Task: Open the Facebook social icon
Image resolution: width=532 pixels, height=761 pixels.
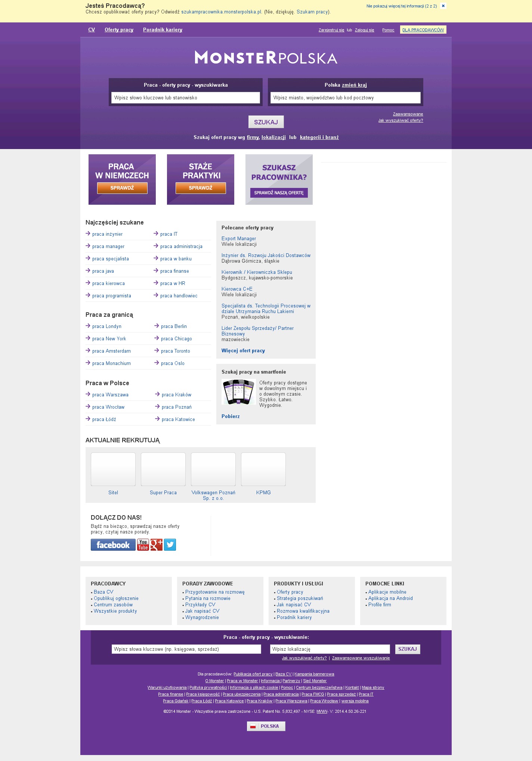Action: [113, 545]
